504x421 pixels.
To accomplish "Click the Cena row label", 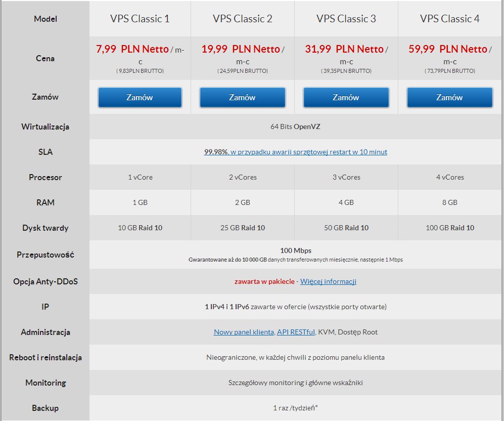I will coord(45,59).
